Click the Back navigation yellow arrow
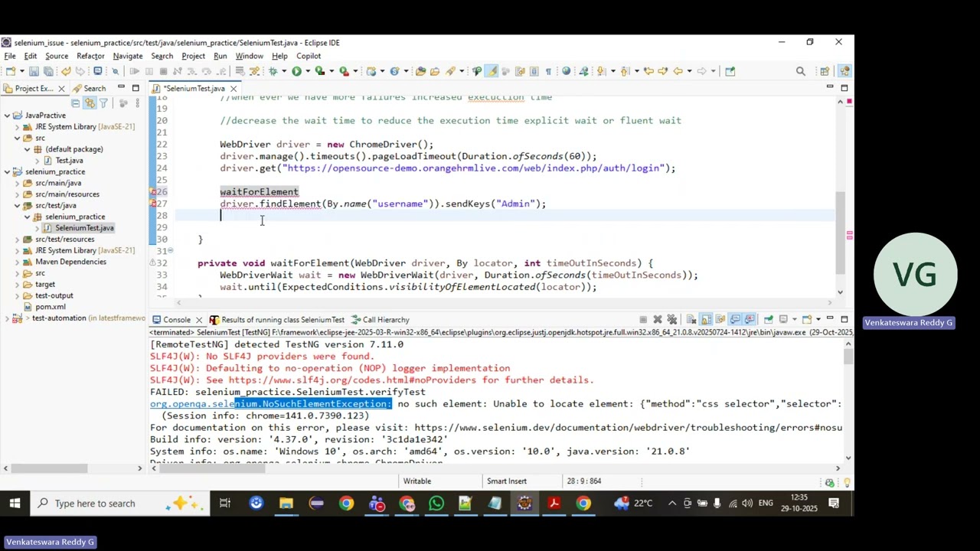This screenshot has height=551, width=980. click(x=678, y=71)
